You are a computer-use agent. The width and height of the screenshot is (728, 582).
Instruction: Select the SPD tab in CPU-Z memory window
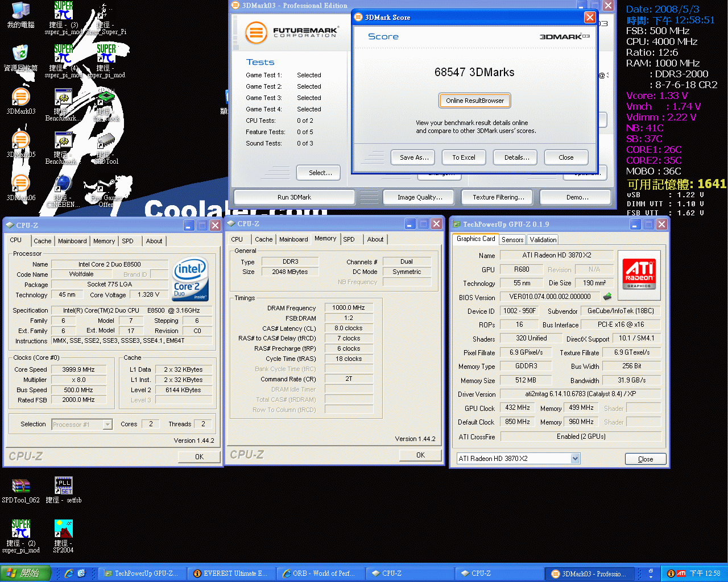(349, 239)
